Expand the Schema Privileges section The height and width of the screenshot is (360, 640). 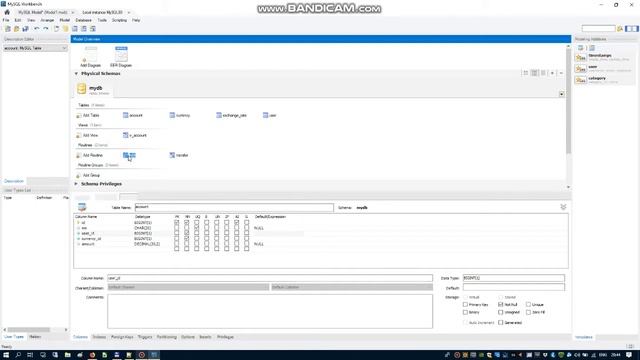76,184
